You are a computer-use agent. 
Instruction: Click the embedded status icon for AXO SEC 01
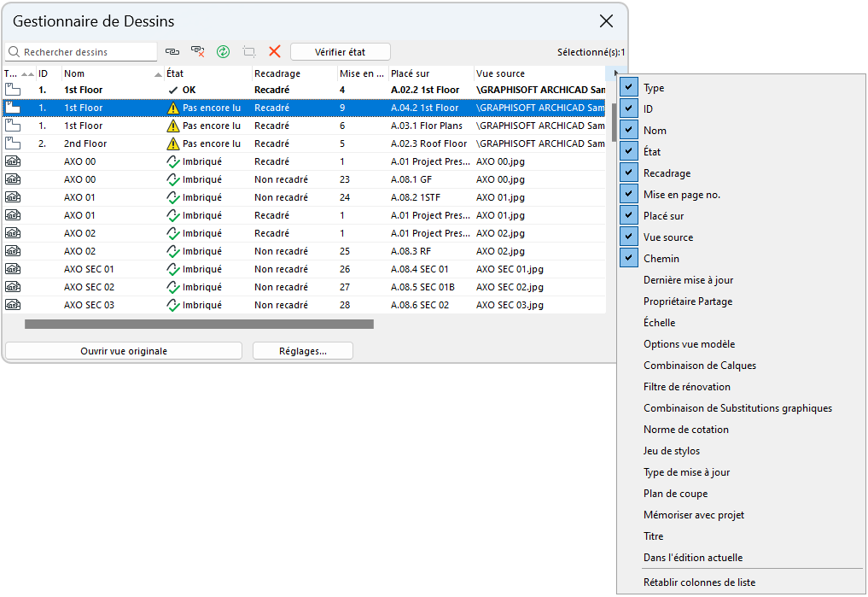173,269
